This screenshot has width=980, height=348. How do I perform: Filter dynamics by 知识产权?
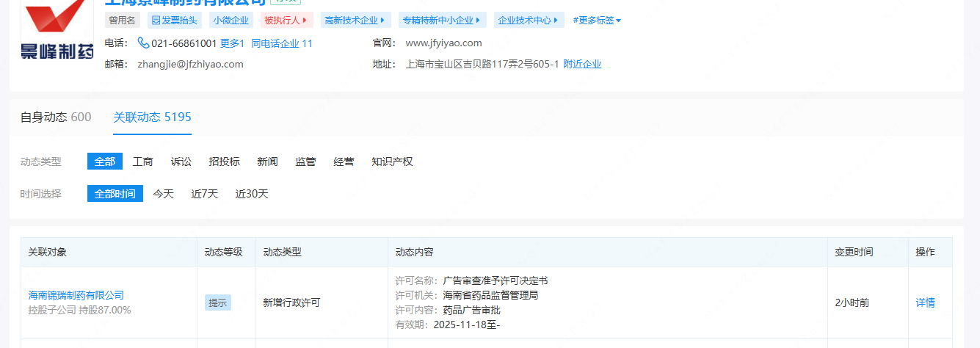pos(392,162)
